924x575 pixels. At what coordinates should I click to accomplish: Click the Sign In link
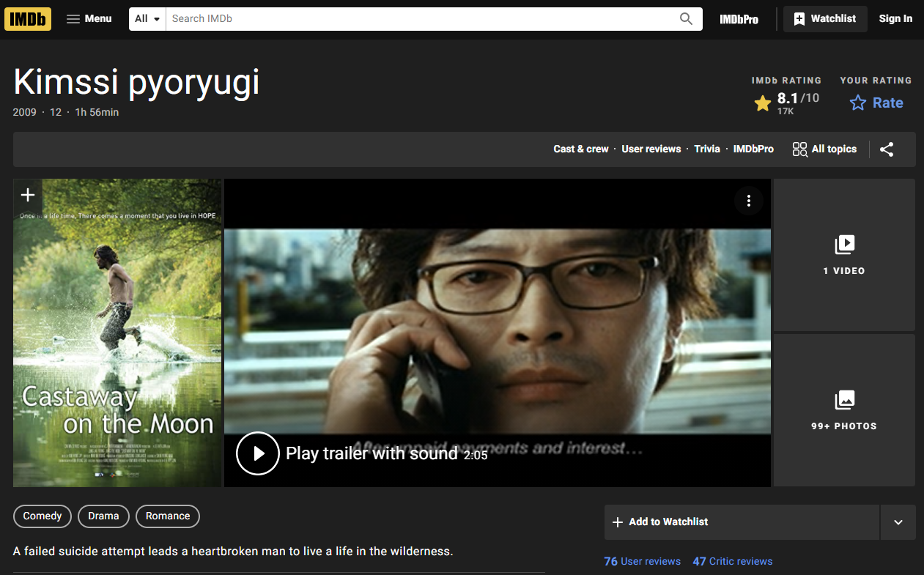click(x=895, y=18)
